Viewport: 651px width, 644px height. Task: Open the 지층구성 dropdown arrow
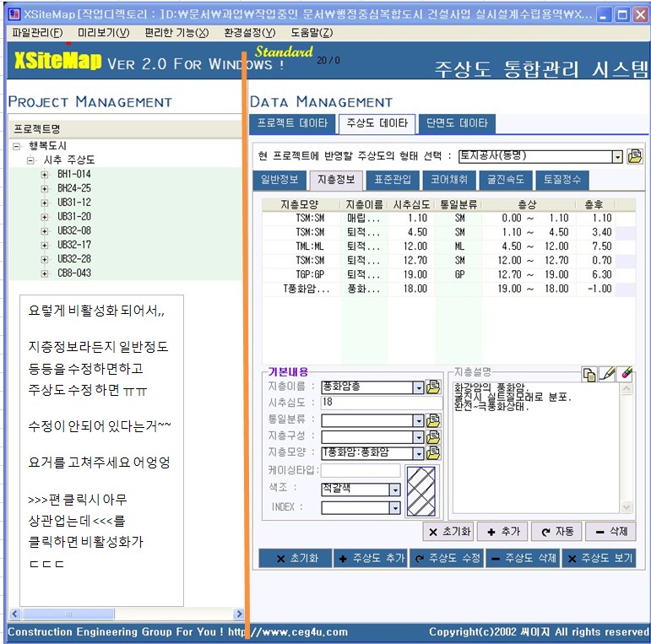(x=419, y=437)
